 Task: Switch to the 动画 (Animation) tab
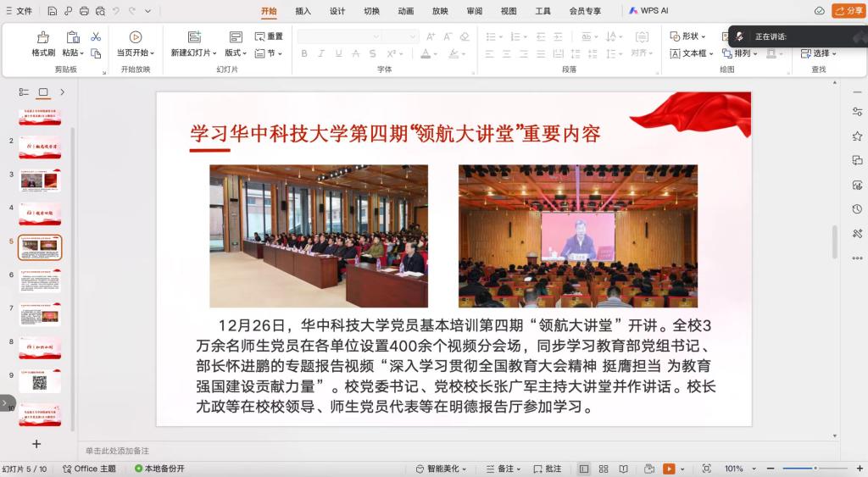tap(406, 11)
